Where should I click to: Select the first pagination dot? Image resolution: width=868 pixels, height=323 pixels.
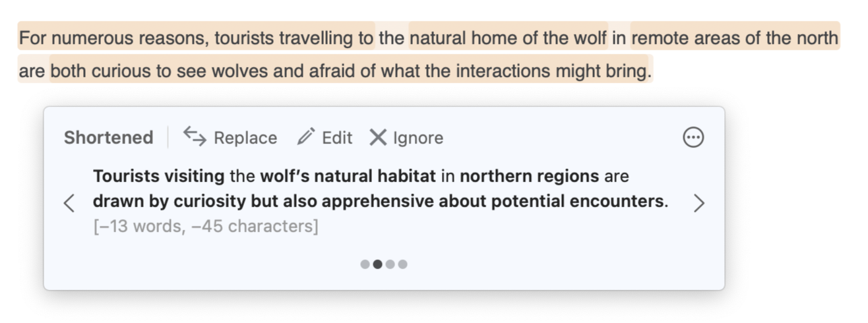point(365,264)
